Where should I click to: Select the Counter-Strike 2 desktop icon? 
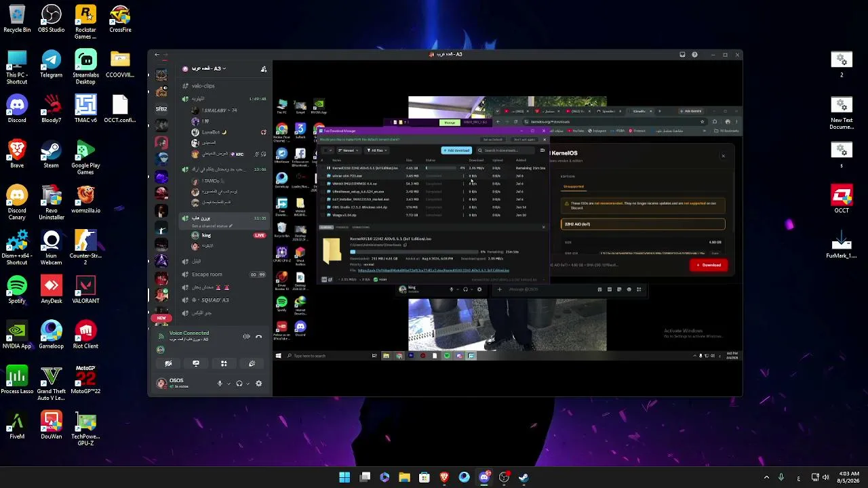pos(85,245)
